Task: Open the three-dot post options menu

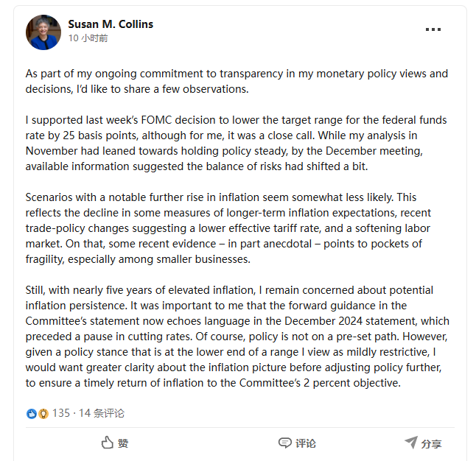Action: [x=433, y=29]
